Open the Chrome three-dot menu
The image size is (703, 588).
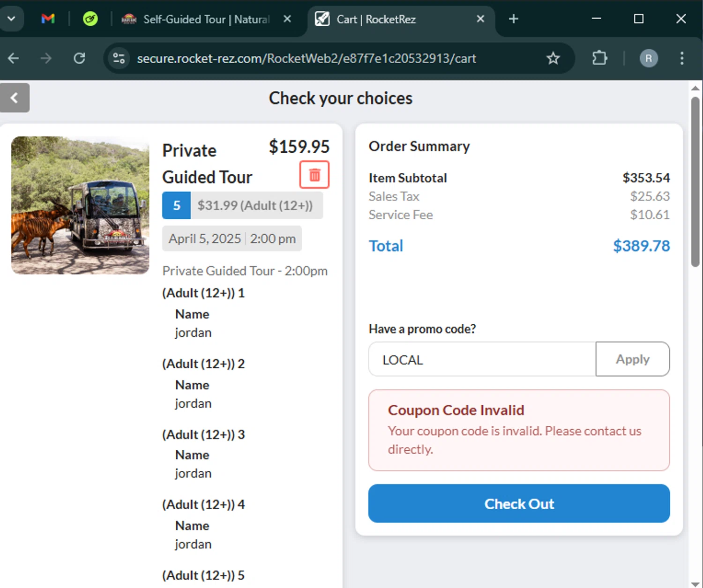(681, 58)
